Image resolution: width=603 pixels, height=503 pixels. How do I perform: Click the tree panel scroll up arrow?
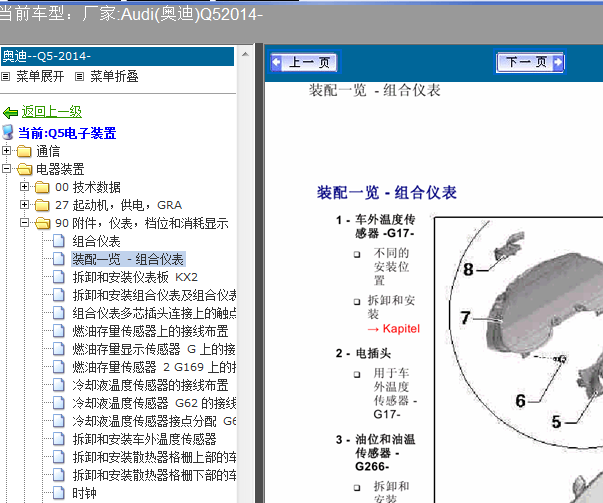tap(245, 54)
